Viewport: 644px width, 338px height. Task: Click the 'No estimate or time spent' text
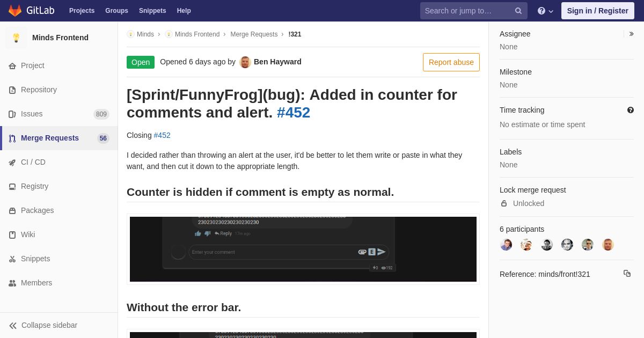click(x=542, y=124)
